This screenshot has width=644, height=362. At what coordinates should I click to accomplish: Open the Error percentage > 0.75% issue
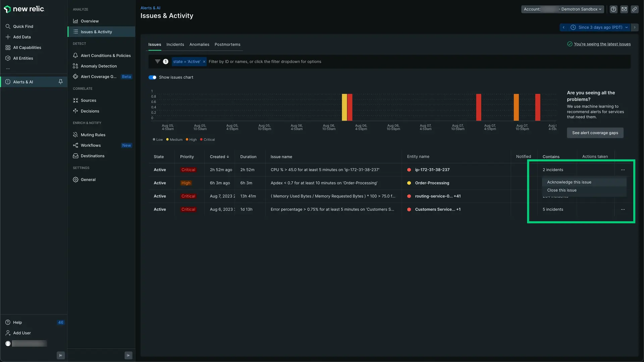coord(332,209)
